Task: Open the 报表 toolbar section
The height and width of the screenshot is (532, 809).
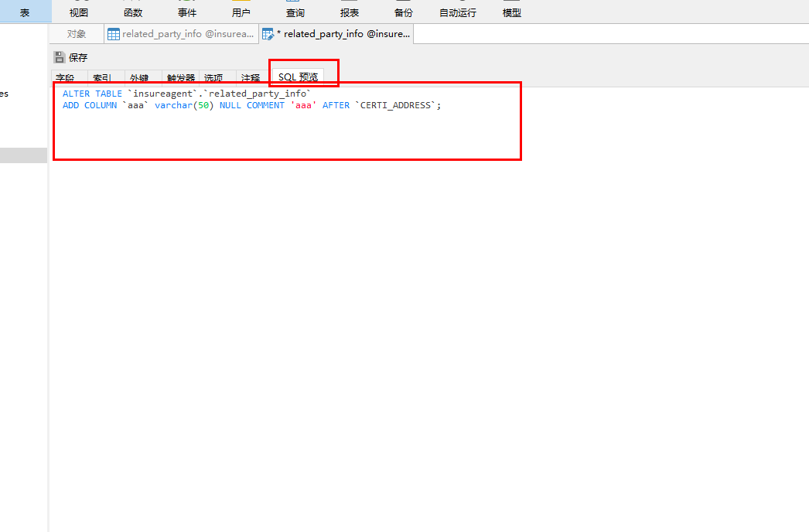Action: point(350,12)
